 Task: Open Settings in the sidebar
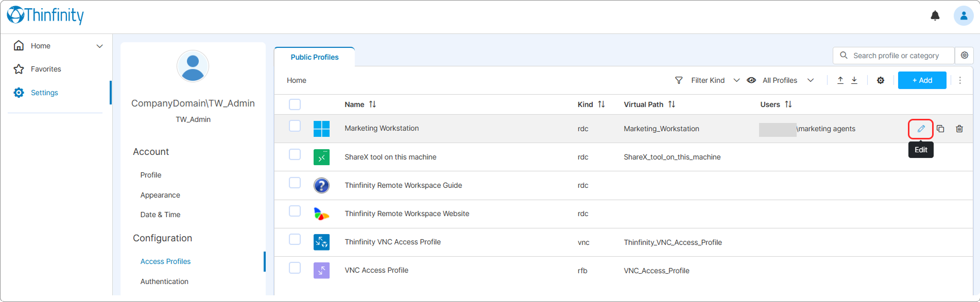pyautogui.click(x=44, y=93)
